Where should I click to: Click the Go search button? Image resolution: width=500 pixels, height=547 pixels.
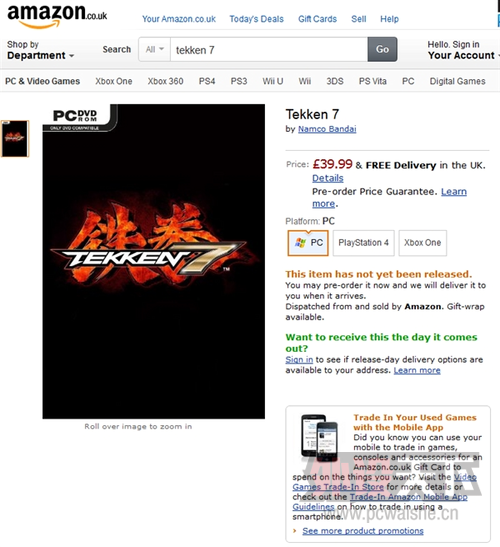(382, 50)
